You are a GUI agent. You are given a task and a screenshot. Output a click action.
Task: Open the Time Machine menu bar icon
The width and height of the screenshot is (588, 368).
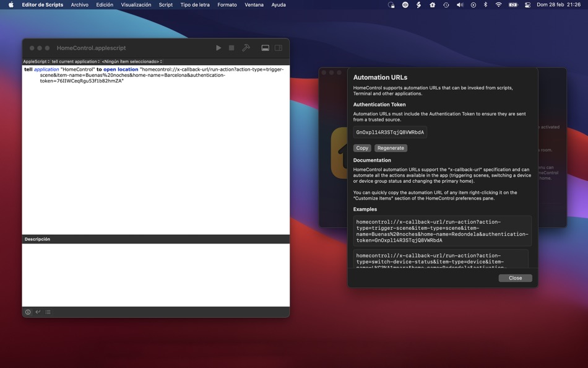click(x=446, y=5)
